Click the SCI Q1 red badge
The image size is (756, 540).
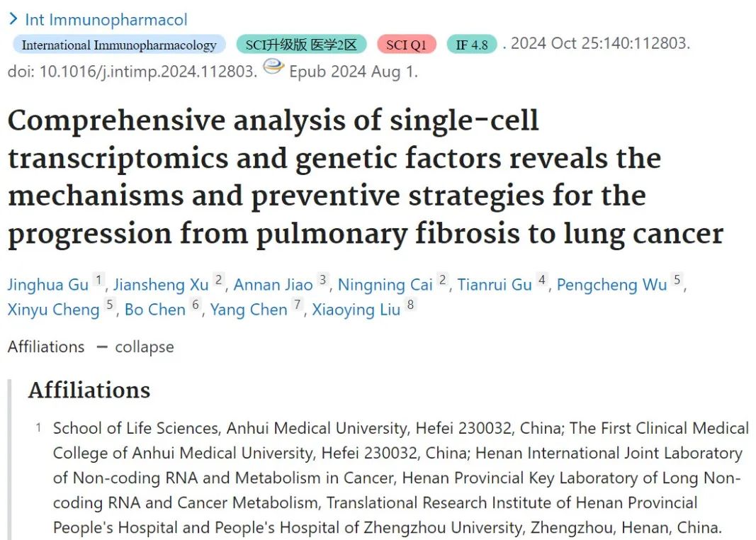click(407, 45)
